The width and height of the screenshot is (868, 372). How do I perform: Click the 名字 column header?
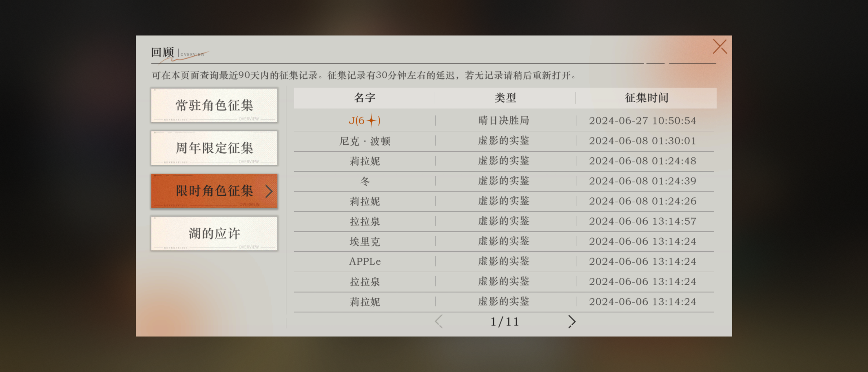tap(365, 98)
